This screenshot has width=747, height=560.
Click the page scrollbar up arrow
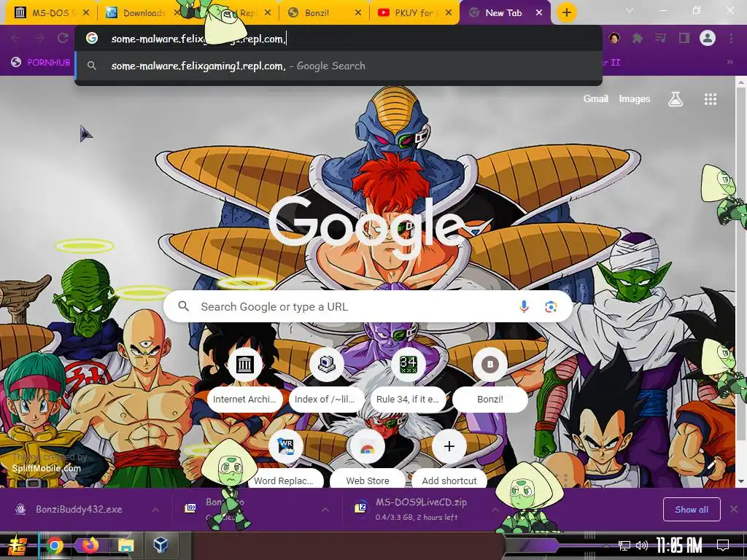tap(741, 82)
